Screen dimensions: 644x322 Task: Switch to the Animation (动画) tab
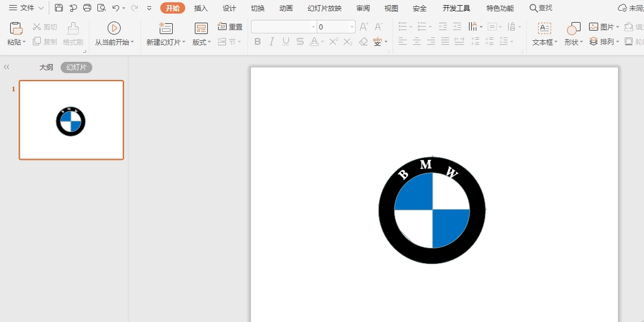pos(286,9)
